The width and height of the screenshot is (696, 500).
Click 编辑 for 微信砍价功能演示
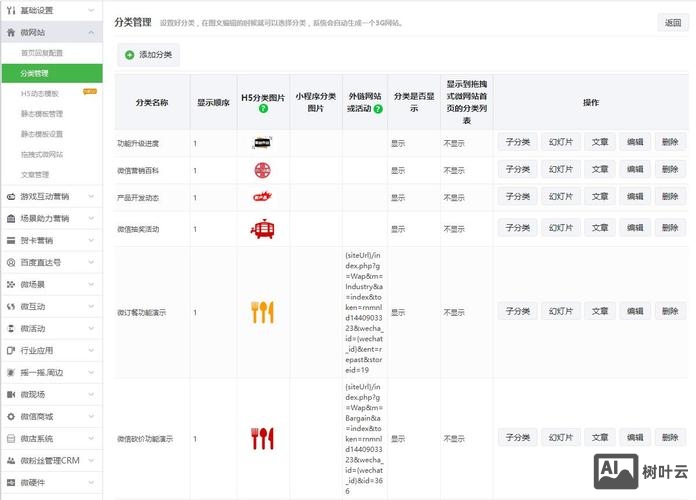[635, 437]
